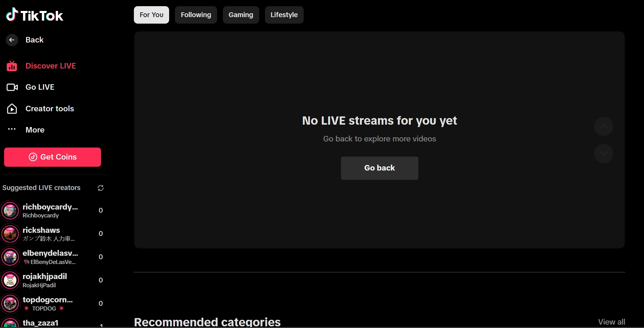Switch to the Following tab
This screenshot has height=328, width=644.
tap(196, 15)
